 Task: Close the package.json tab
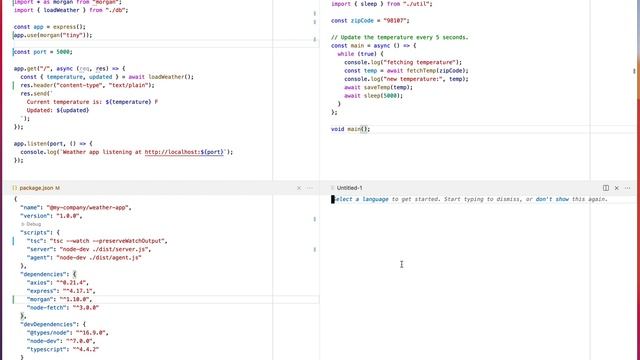(x=299, y=188)
